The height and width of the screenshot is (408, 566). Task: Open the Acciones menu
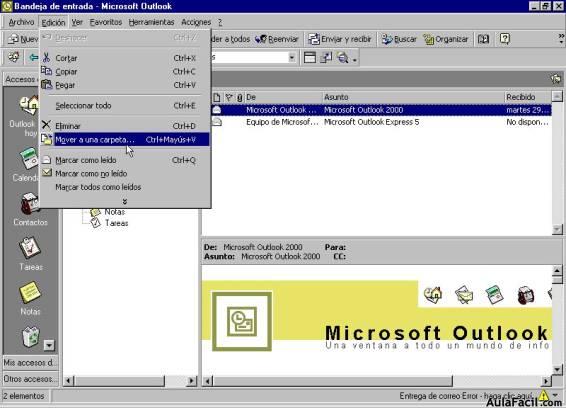click(x=196, y=22)
